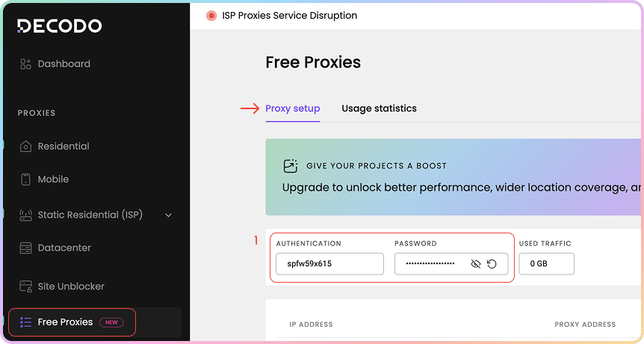Image resolution: width=644 pixels, height=344 pixels.
Task: Open Mobile proxies menu item
Action: tap(53, 179)
